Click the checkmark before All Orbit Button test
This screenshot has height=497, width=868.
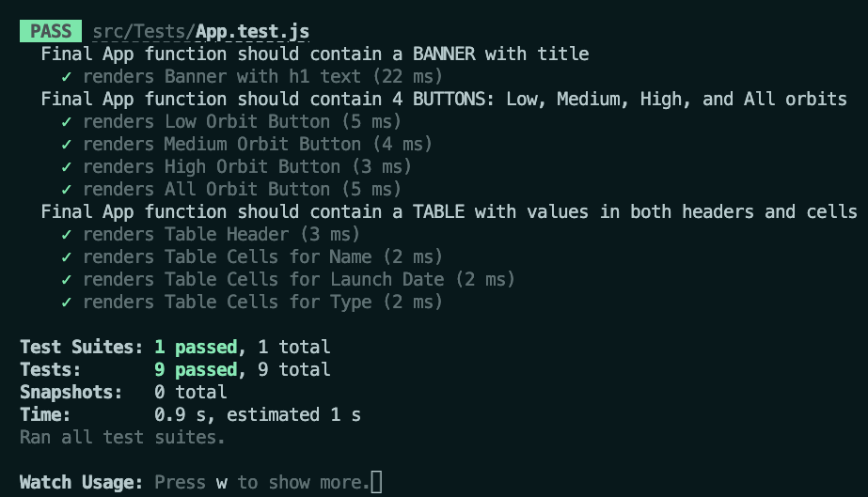[x=67, y=190]
